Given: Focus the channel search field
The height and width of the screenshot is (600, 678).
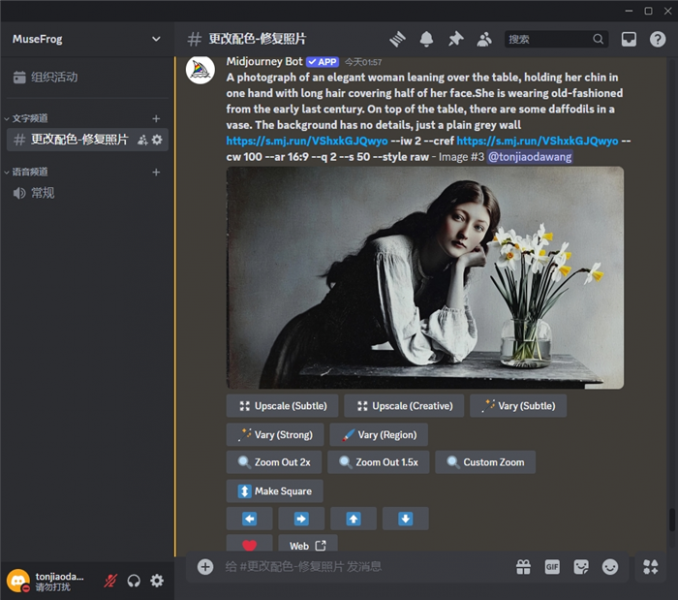Looking at the screenshot, I should point(556,39).
